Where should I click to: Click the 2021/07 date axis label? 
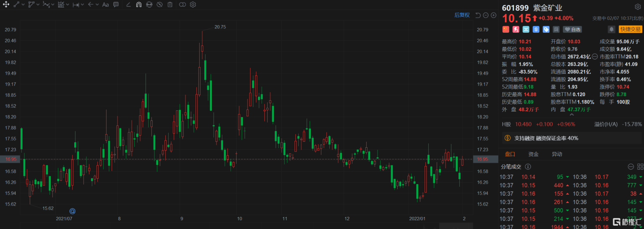pos(65,219)
